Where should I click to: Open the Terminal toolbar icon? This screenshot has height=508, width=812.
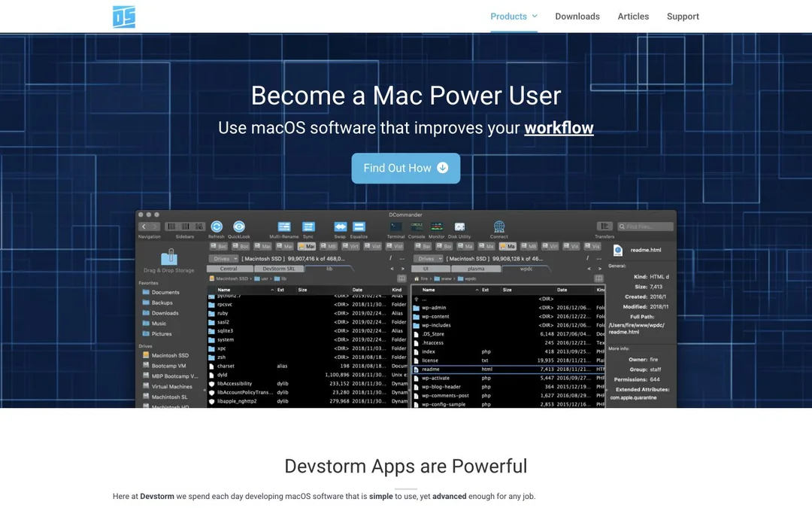click(395, 227)
